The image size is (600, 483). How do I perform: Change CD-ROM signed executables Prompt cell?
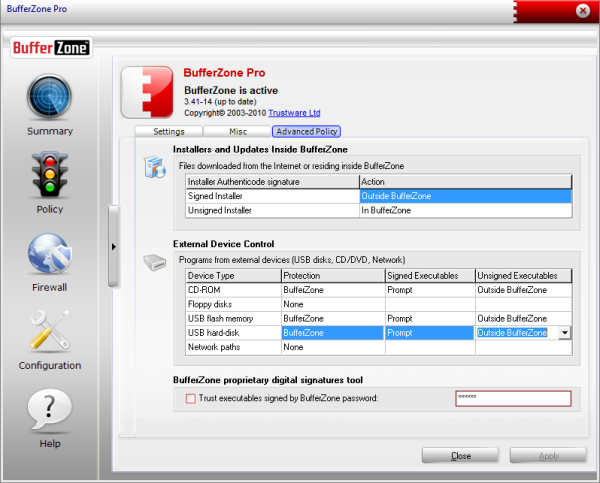coord(430,290)
